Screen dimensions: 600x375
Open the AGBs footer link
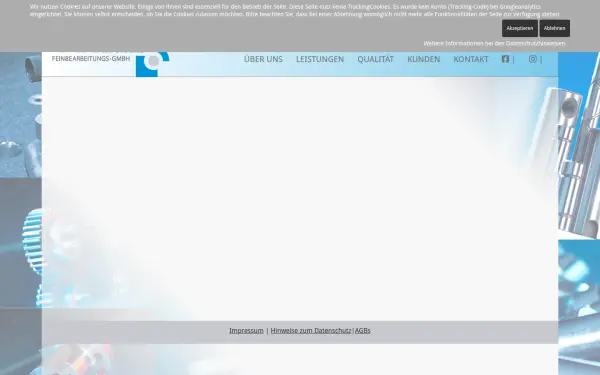363,331
